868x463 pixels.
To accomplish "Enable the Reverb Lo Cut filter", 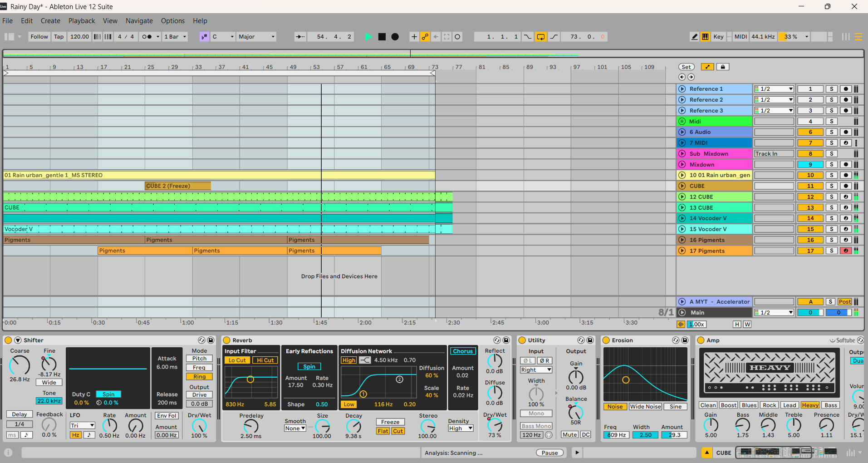I will coord(237,360).
